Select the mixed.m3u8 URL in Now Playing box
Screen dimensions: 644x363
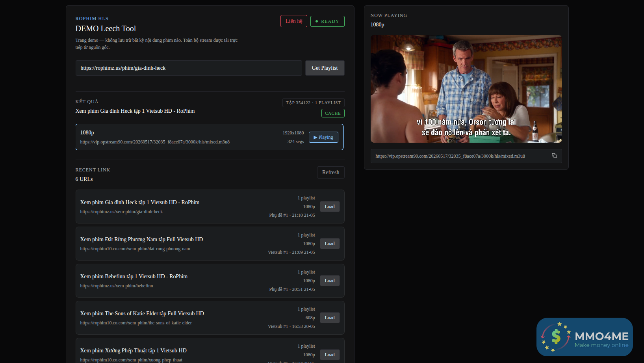point(450,156)
